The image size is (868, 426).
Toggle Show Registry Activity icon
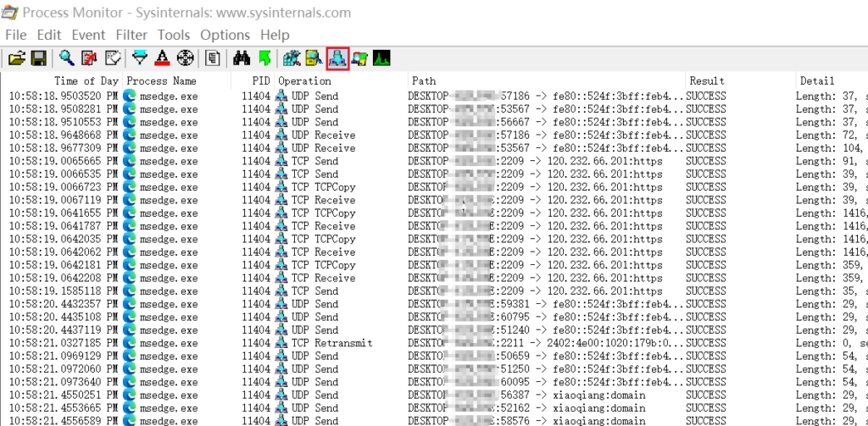[292, 58]
